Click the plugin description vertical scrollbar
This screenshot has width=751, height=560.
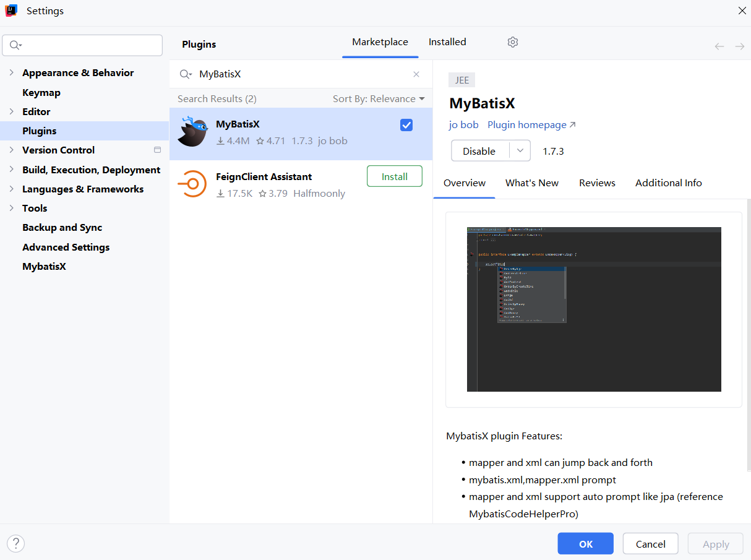(x=748, y=334)
